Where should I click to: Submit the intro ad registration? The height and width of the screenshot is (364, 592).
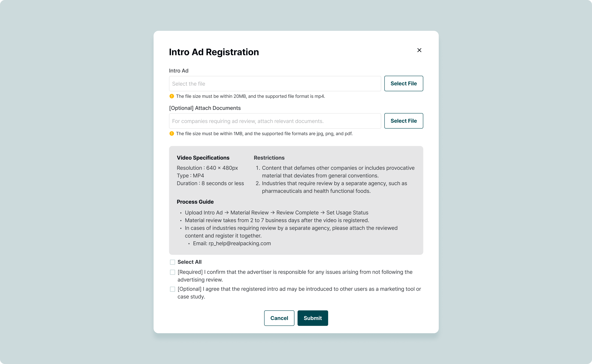click(x=312, y=318)
